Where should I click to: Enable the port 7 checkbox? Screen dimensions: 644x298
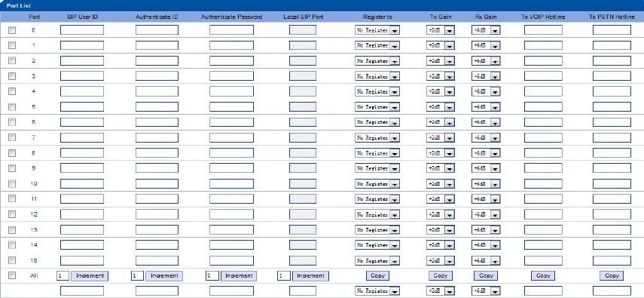point(12,137)
